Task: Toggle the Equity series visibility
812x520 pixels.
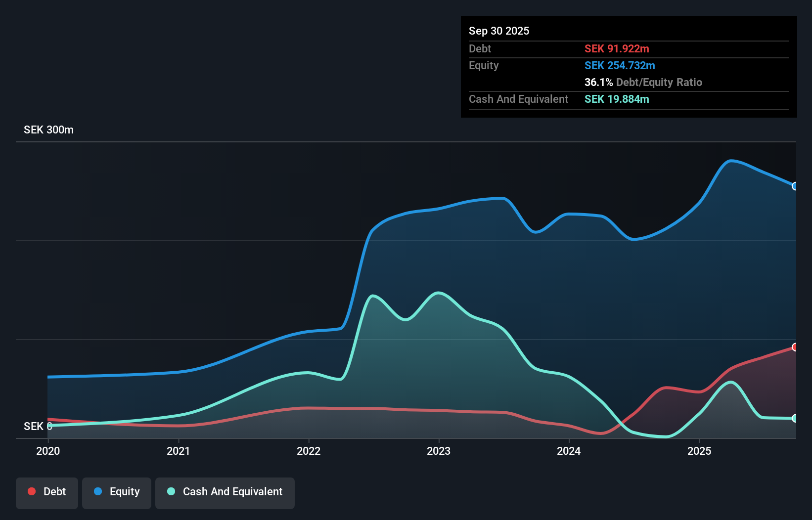Action: tap(116, 493)
